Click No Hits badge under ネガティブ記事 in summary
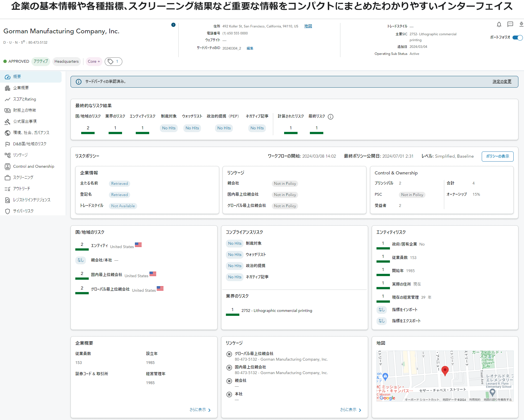524x420 pixels. 257,128
